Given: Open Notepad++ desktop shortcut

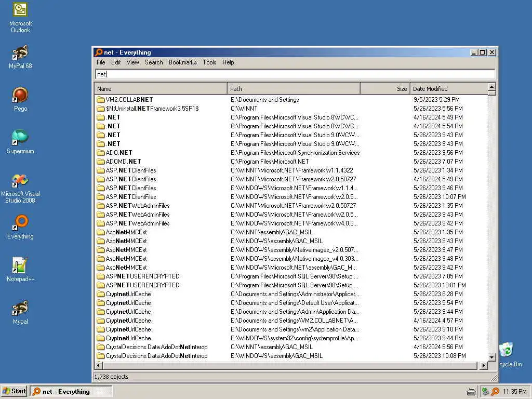Looking at the screenshot, I should (20, 270).
